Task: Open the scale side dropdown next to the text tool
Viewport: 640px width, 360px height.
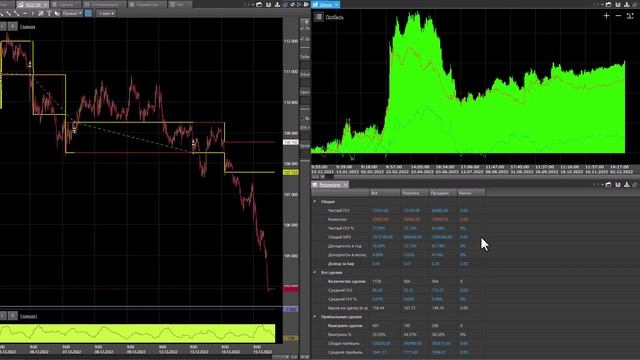Action: pos(72,13)
